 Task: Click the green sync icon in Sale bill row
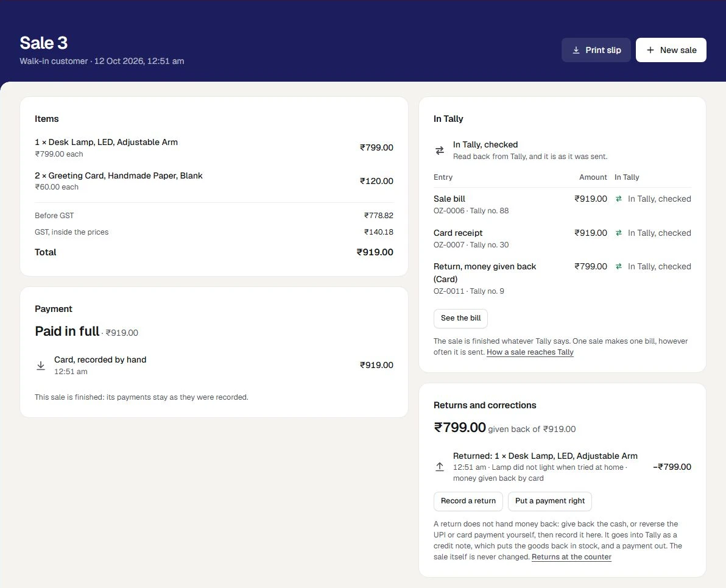619,199
